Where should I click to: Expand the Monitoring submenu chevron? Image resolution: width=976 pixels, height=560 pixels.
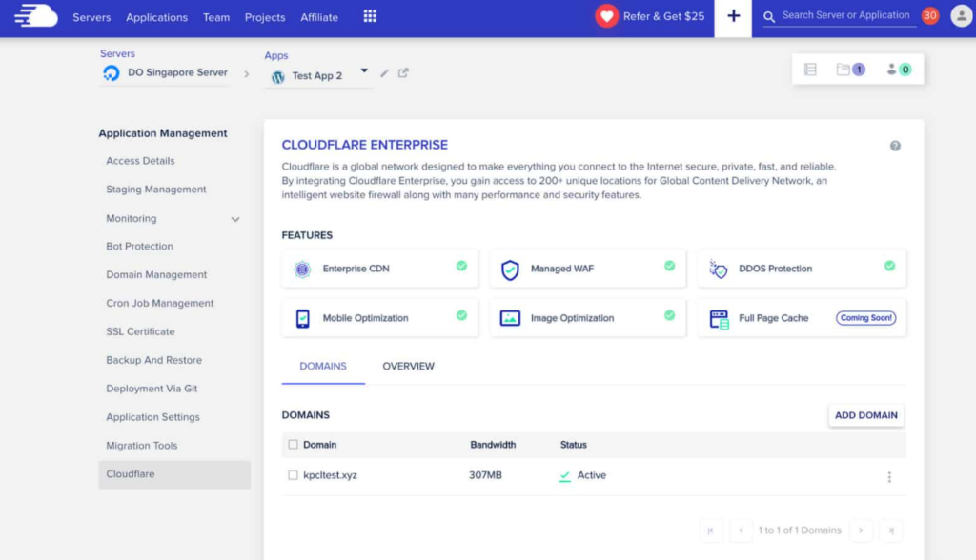click(235, 219)
